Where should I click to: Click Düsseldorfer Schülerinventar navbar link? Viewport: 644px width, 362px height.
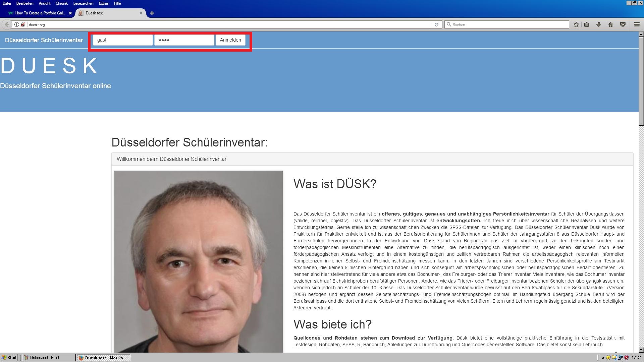[44, 40]
